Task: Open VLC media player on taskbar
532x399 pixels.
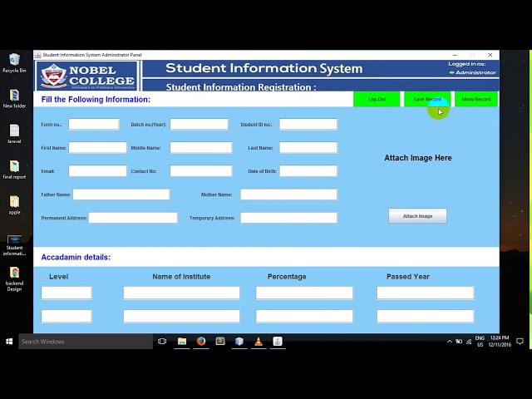Action: pos(259,342)
